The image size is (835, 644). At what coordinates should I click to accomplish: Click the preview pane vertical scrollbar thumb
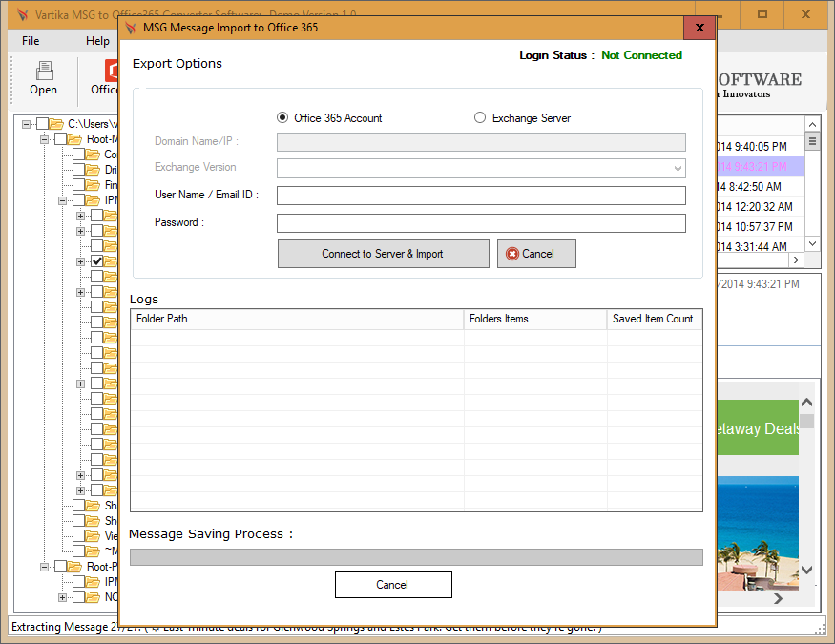click(807, 421)
